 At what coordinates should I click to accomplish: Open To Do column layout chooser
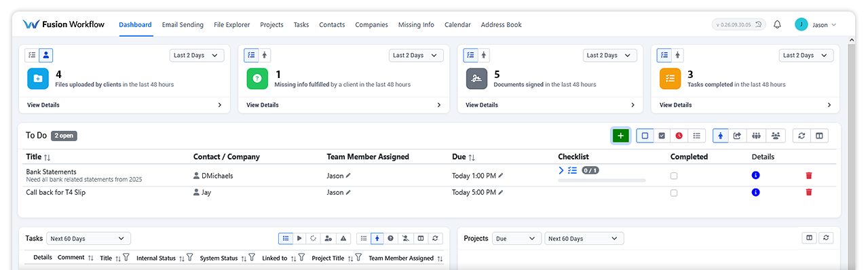tap(819, 136)
